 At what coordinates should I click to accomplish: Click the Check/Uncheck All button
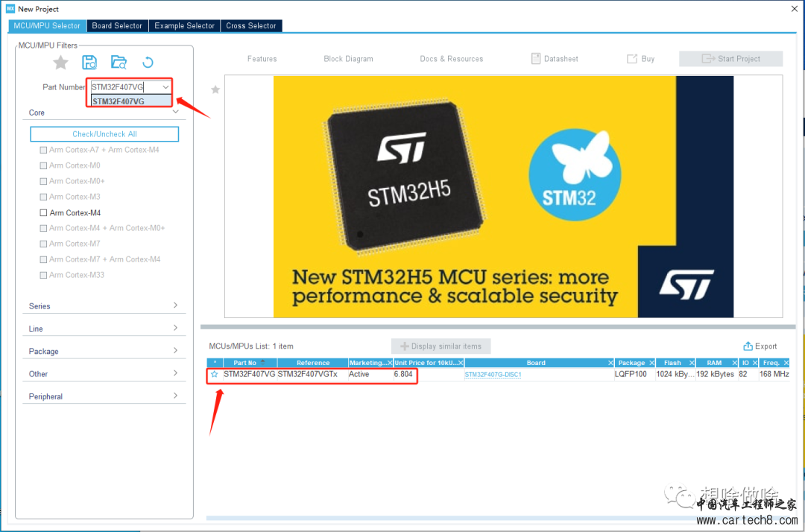click(x=105, y=134)
